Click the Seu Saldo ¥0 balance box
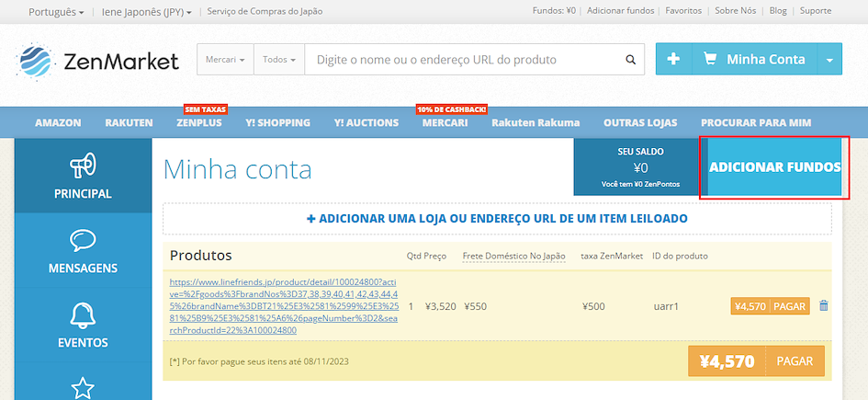This screenshot has width=868, height=400. [640, 166]
